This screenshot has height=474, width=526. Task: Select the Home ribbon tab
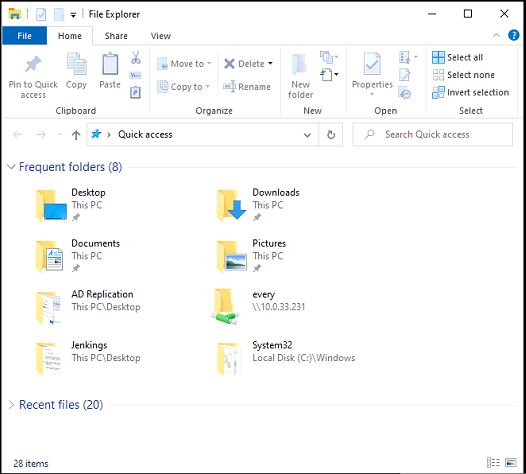(x=70, y=36)
